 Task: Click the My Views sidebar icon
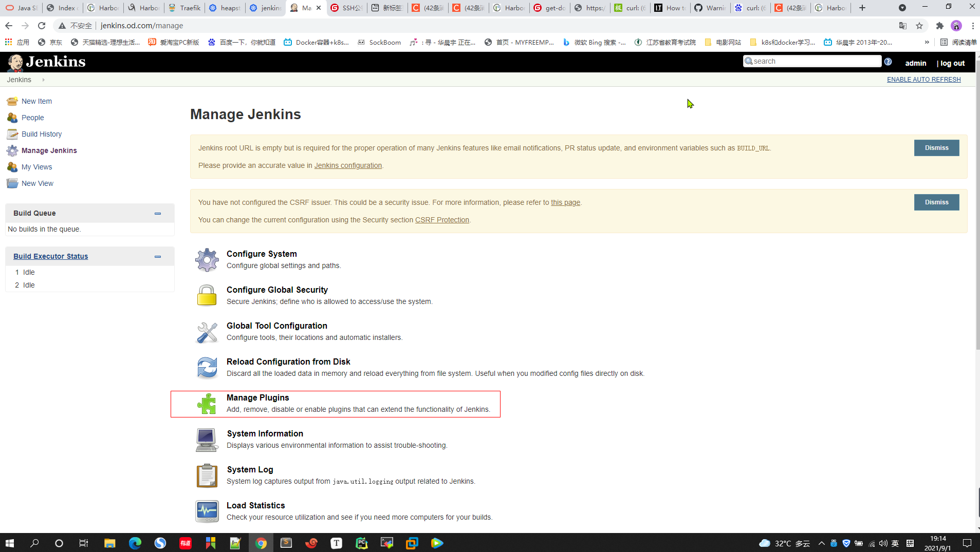(x=12, y=167)
